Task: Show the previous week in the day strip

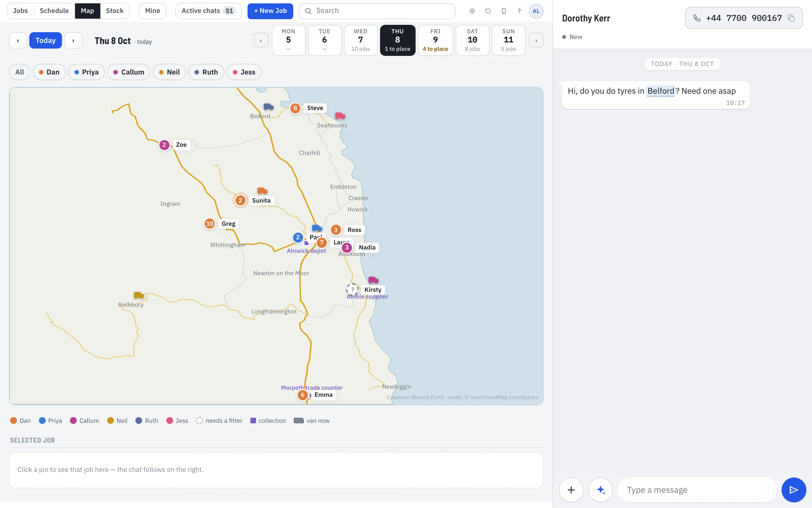Action: tap(261, 40)
